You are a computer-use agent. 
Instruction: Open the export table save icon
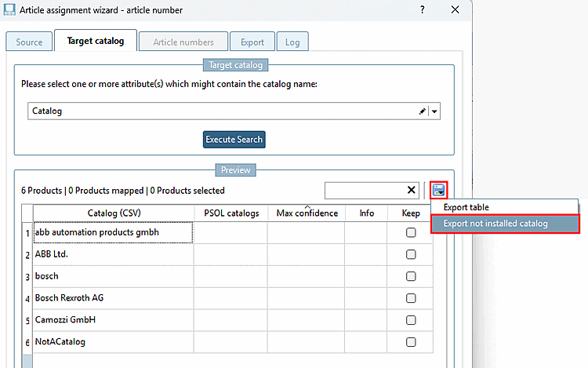(x=438, y=190)
